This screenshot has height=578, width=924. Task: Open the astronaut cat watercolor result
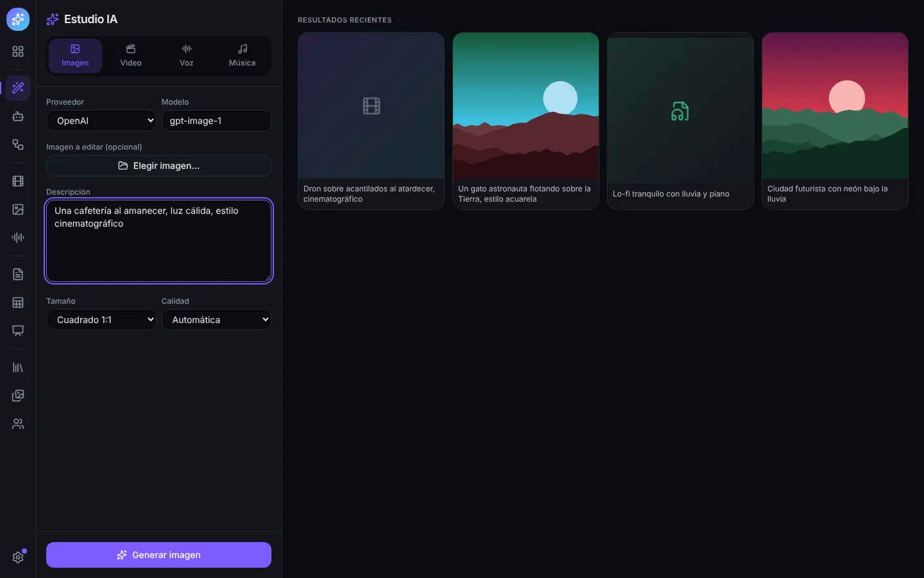(526, 121)
